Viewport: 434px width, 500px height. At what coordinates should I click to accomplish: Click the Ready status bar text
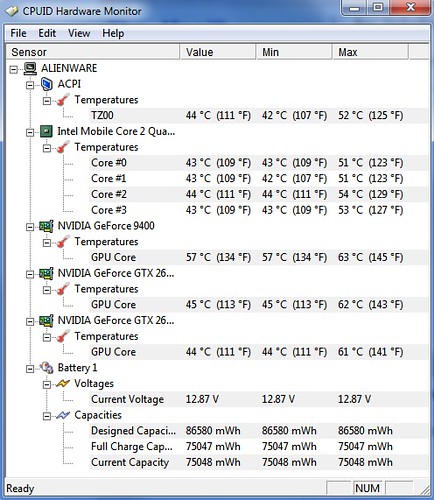pos(20,489)
